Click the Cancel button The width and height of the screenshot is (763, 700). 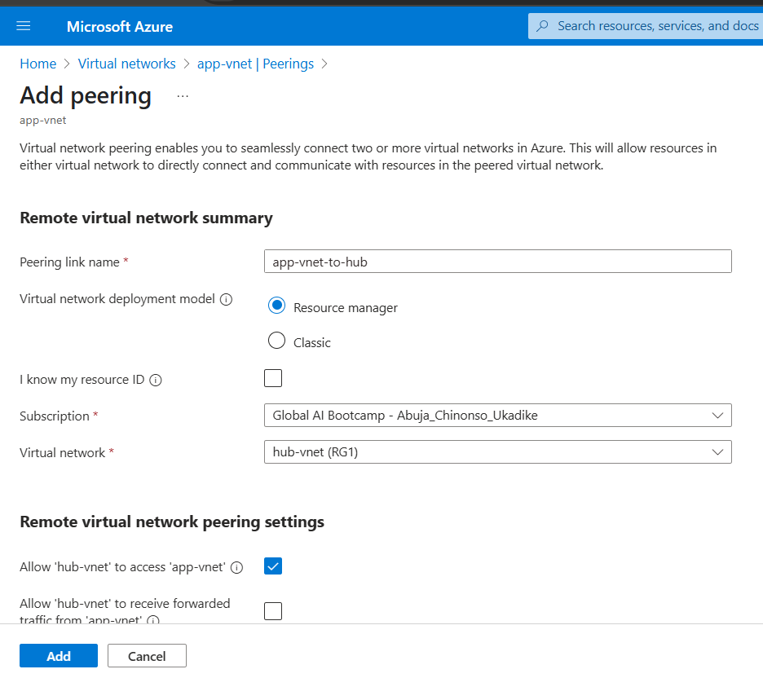pos(147,656)
